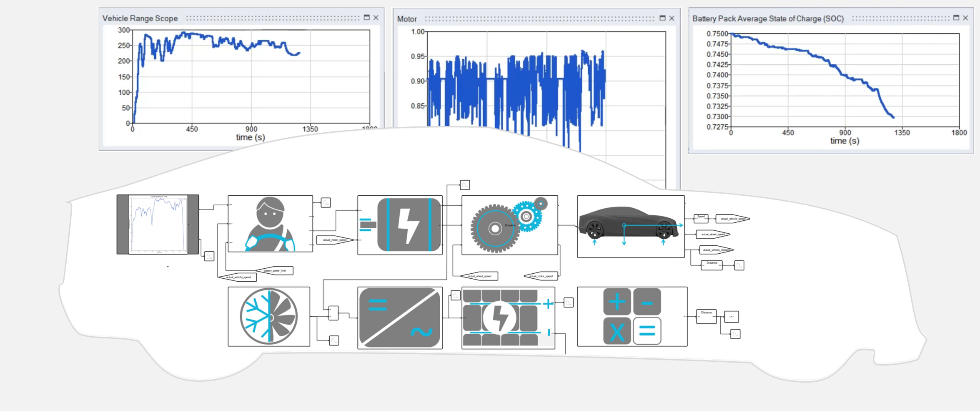980x411 pixels.
Task: Open the scope icon below the cooling block
Action: [x=334, y=341]
